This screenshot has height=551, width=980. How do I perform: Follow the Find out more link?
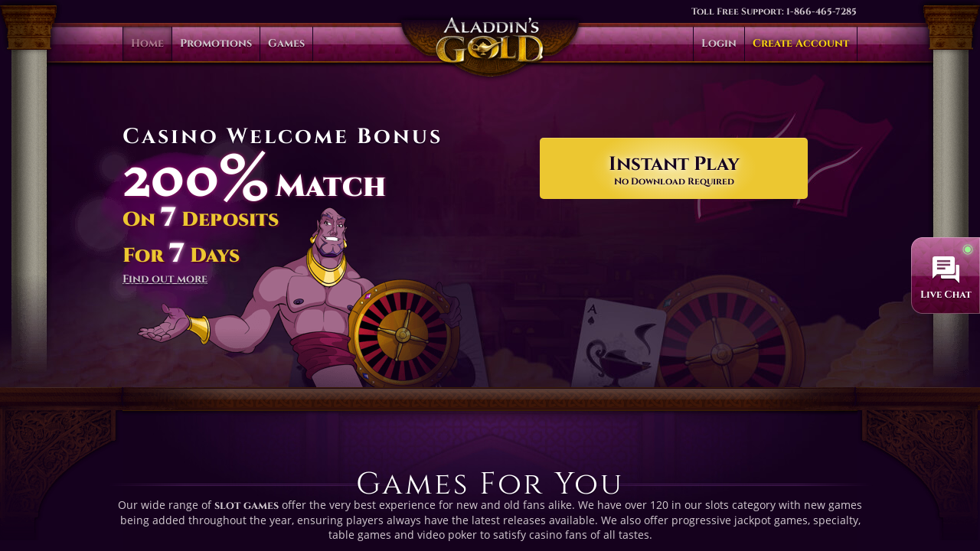click(165, 279)
